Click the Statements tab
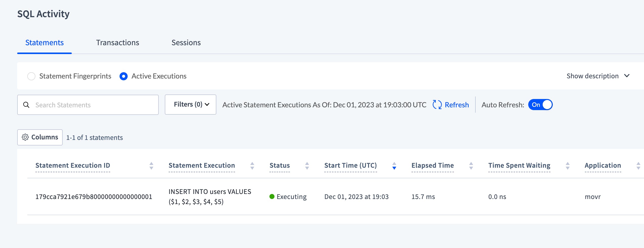 click(44, 43)
